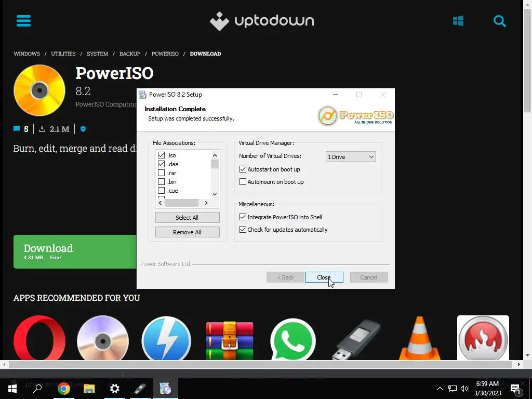This screenshot has width=532, height=399.
Task: Click the file associations horizontal scrollbar thumb
Action: coord(181,203)
